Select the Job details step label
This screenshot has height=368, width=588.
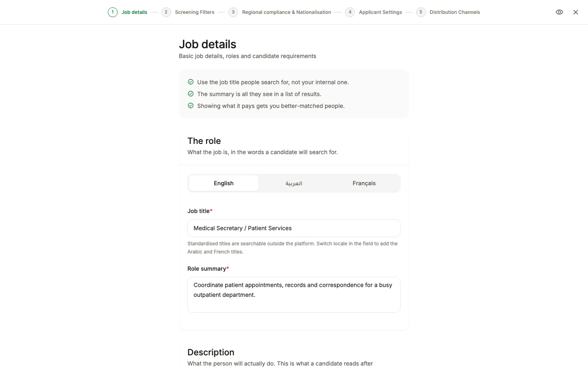(134, 12)
